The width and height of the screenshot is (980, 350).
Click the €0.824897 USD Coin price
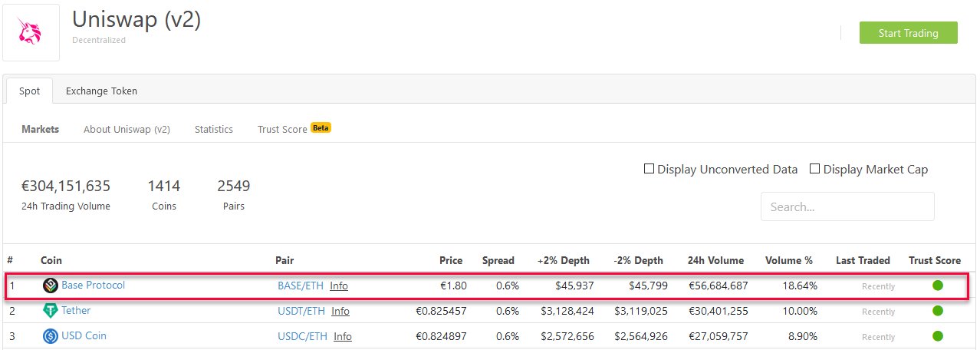click(x=441, y=336)
